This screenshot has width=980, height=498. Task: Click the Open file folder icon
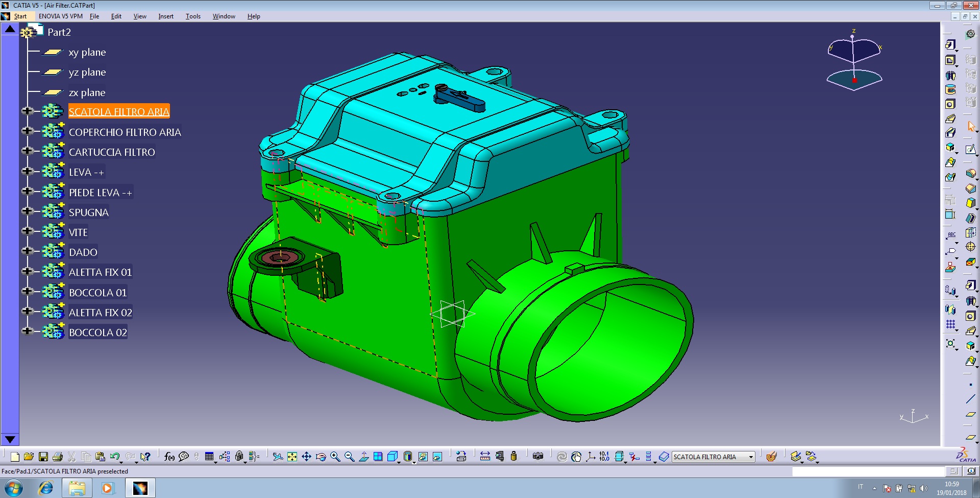29,457
